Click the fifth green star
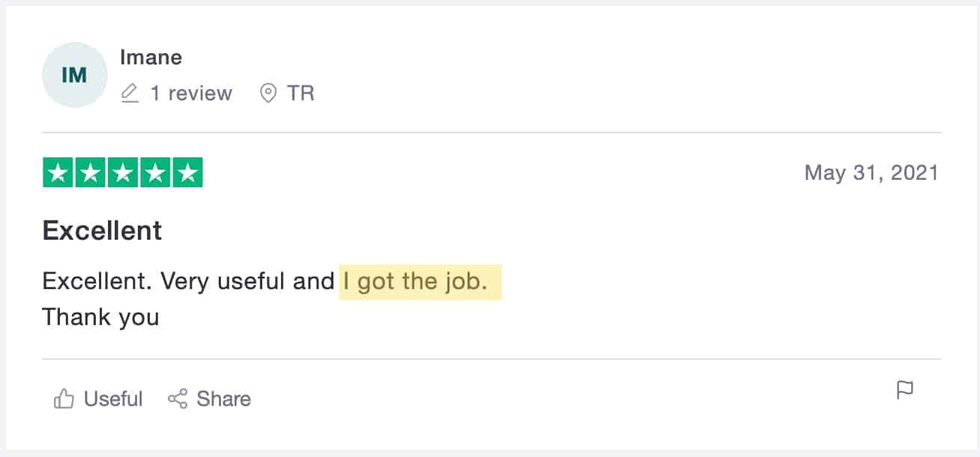980x457 pixels. (x=188, y=173)
